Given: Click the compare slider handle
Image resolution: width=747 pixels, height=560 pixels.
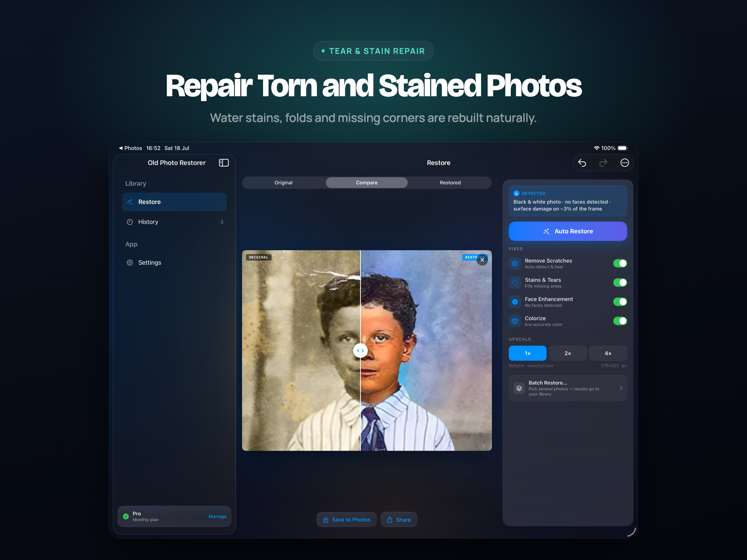Looking at the screenshot, I should coord(360,351).
